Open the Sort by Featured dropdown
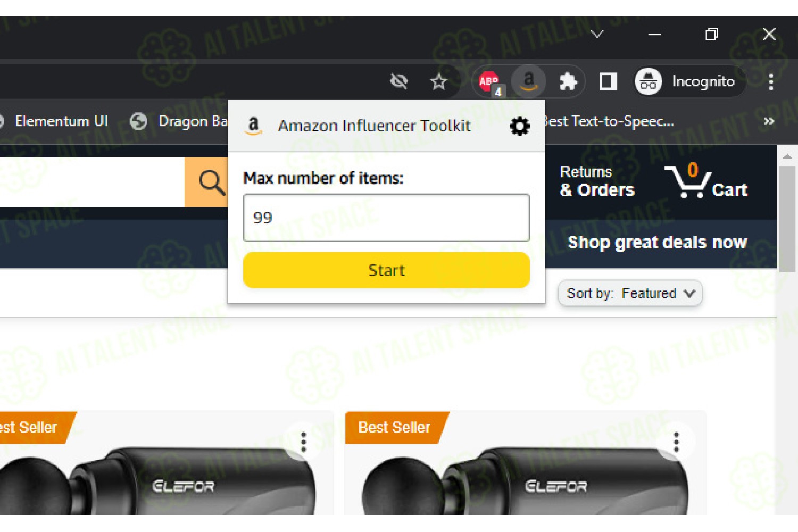 tap(630, 293)
